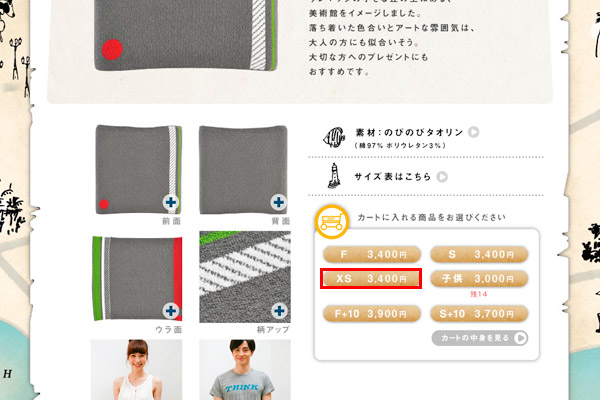Click the large gray product image
The height and width of the screenshot is (400, 600).
186,35
